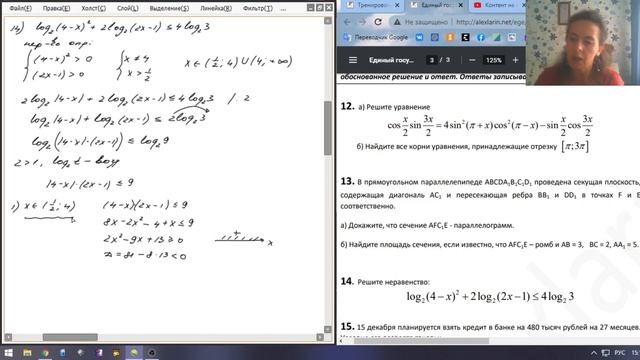Open the Слой menu

click(128, 8)
